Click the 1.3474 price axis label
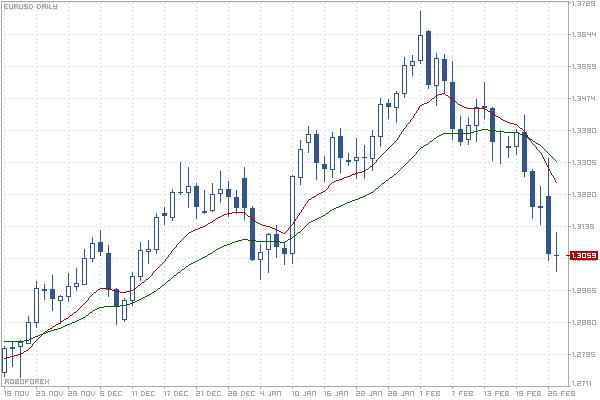Screen dimensions: 600x400 point(584,99)
